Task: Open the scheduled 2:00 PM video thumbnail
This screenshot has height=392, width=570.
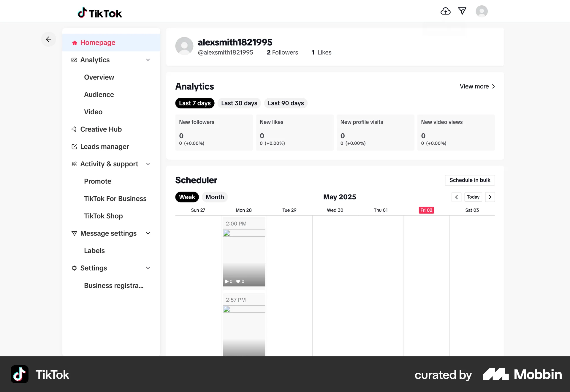Action: [x=244, y=258]
